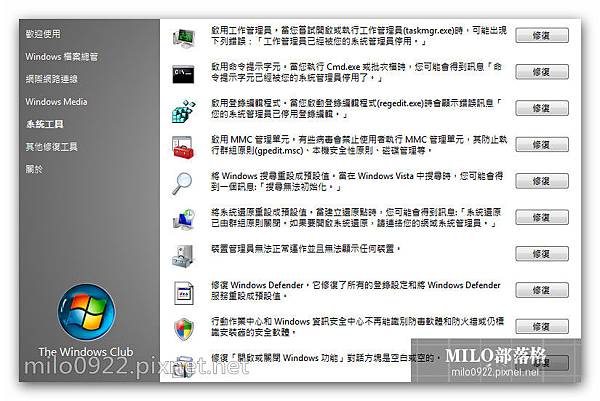This screenshot has height=401, width=600.
Task: Open the 歡迎使用 sidebar page
Action: pyautogui.click(x=43, y=34)
